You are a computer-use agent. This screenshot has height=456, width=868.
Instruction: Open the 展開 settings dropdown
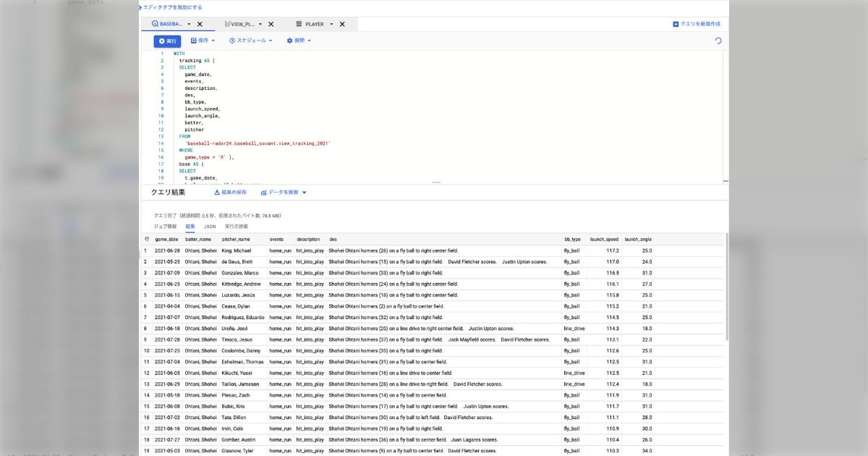click(x=299, y=41)
